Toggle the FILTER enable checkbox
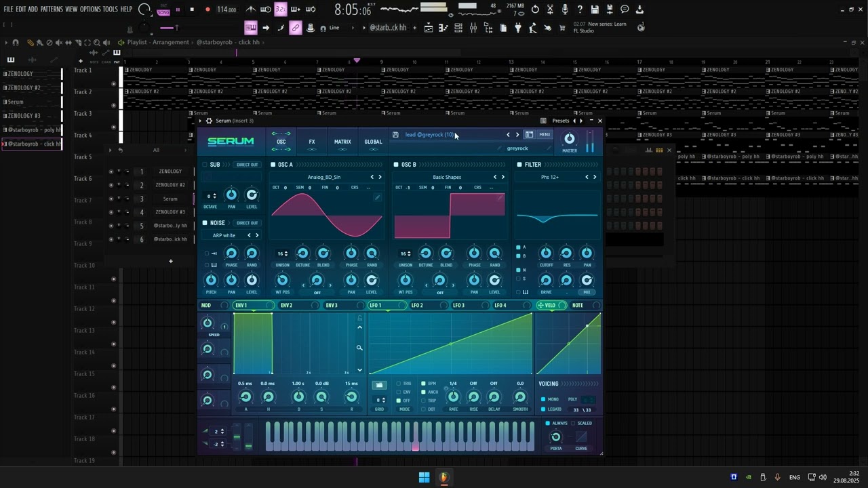868x488 pixels. pyautogui.click(x=519, y=165)
